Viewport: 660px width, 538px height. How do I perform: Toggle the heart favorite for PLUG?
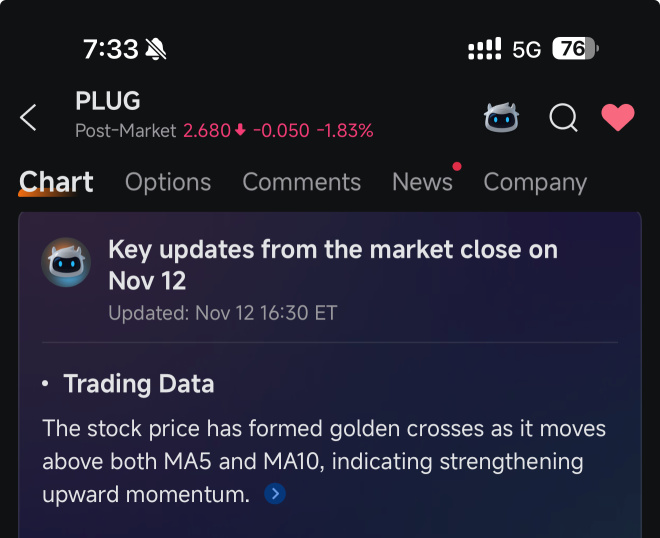618,118
